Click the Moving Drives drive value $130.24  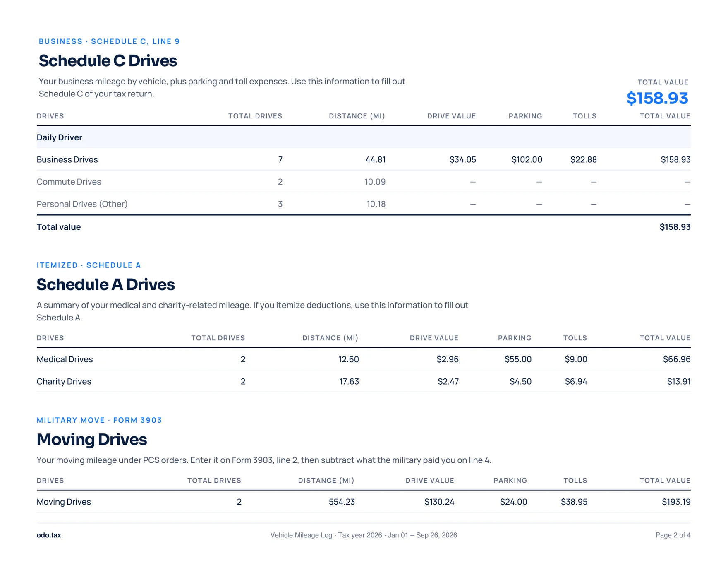point(439,502)
